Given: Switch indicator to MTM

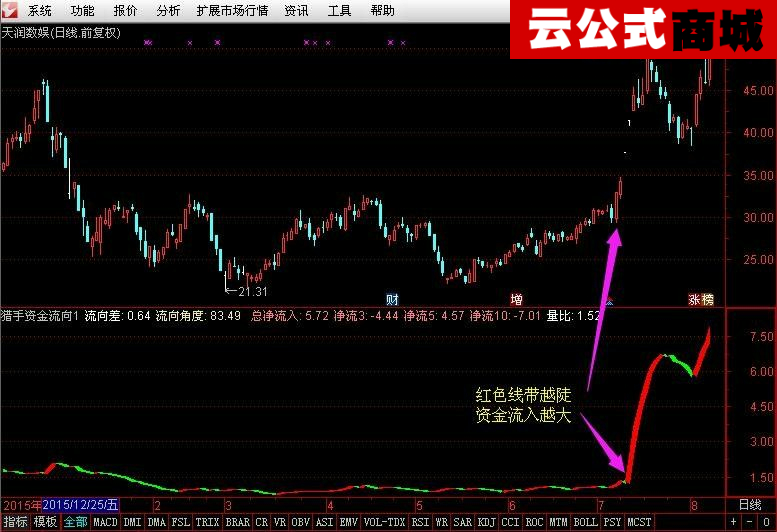Looking at the screenshot, I should [558, 522].
